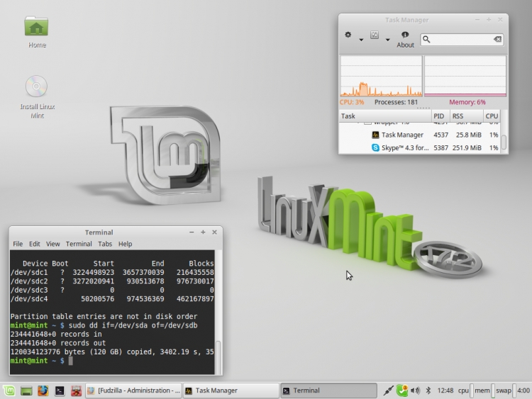Expand the Task Manager settings gear dropdown
This screenshot has height=399, width=532.
click(361, 40)
